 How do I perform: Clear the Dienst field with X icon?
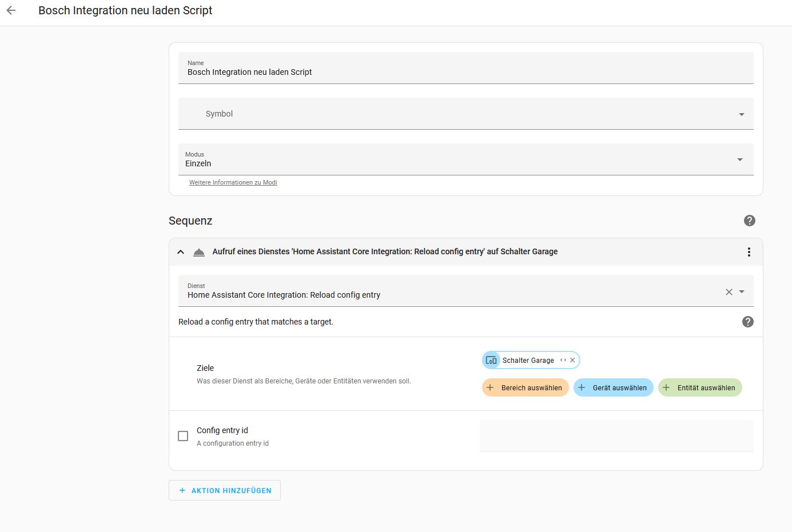tap(729, 292)
